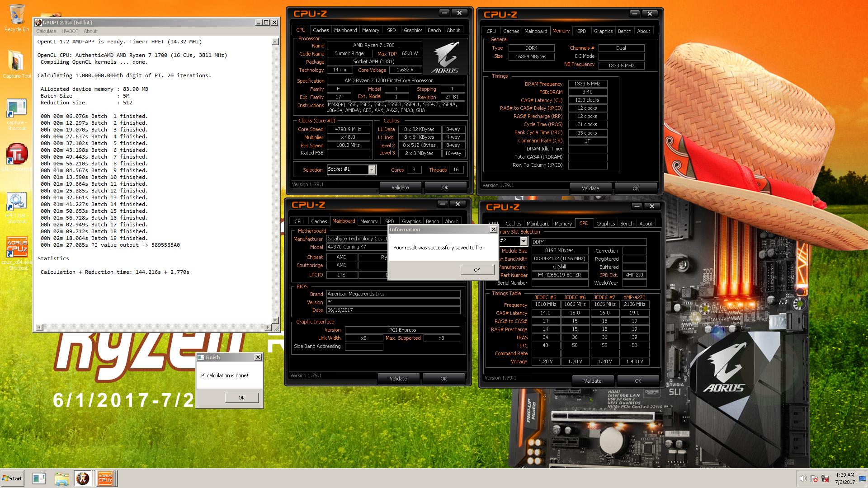Minimize the GPUPI window
The height and width of the screenshot is (488, 868).
(x=258, y=23)
